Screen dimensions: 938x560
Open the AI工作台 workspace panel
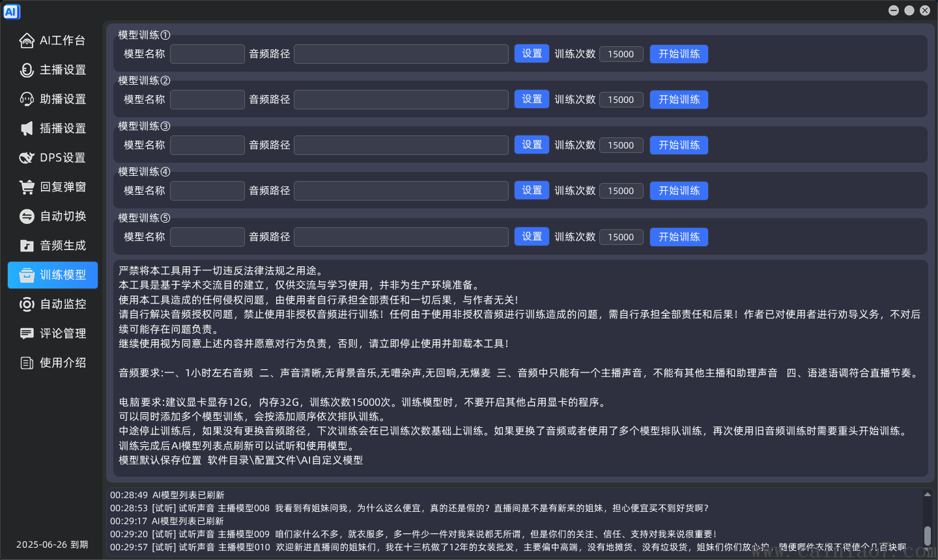click(52, 40)
